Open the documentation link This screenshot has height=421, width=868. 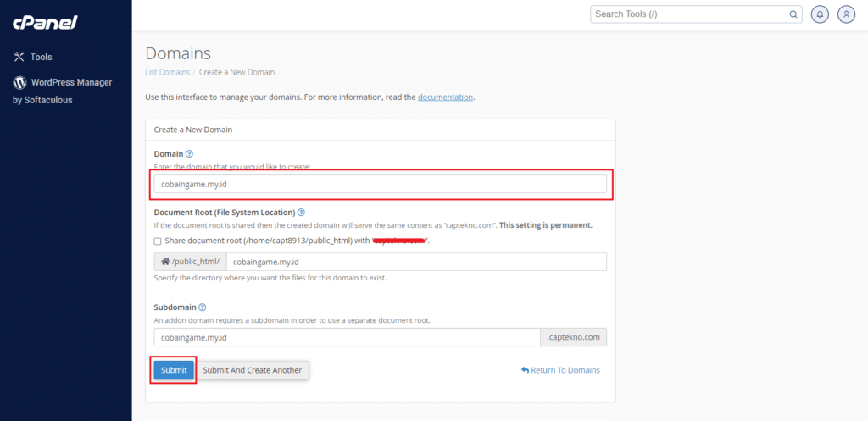point(445,97)
